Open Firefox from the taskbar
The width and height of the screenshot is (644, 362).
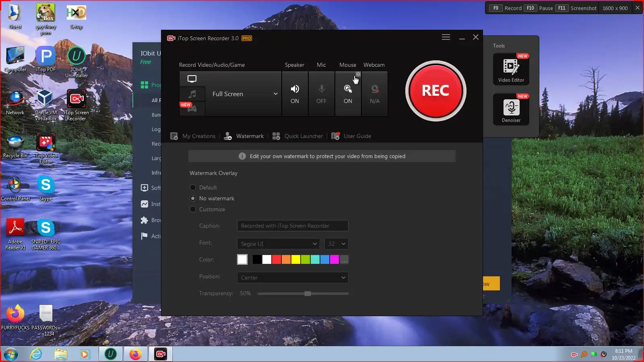pos(136,354)
